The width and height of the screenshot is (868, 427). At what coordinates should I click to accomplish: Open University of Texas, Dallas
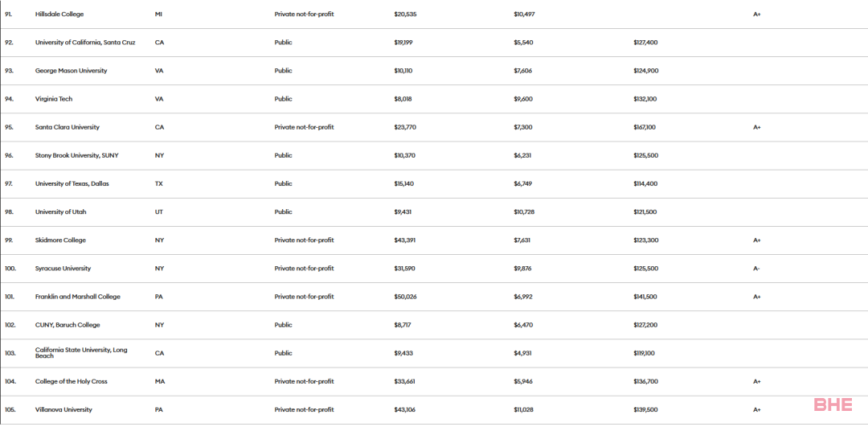pos(72,184)
